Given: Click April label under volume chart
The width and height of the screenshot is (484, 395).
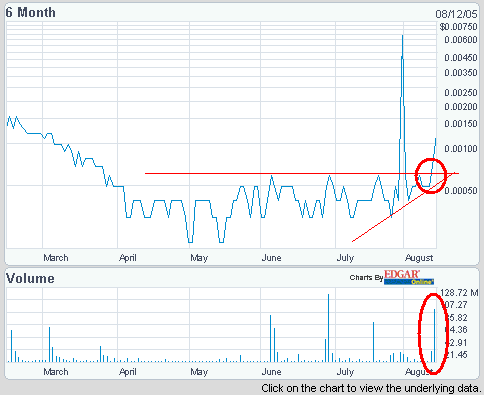Looking at the screenshot, I should [128, 372].
